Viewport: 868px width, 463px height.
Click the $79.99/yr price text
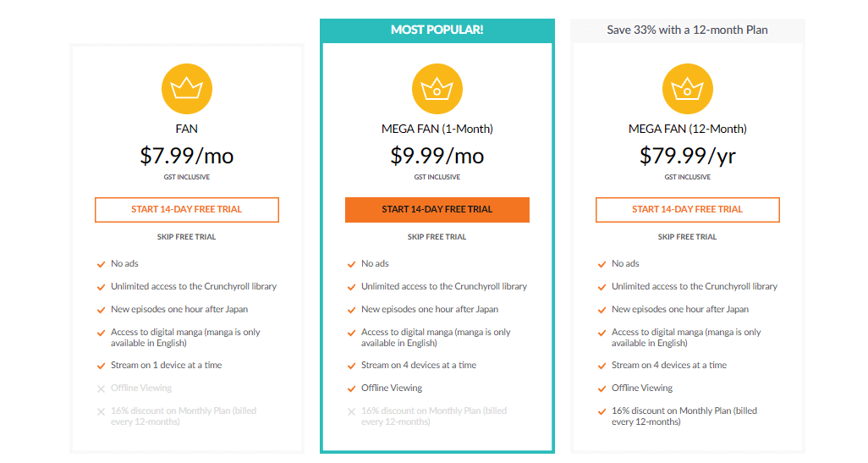click(x=688, y=156)
